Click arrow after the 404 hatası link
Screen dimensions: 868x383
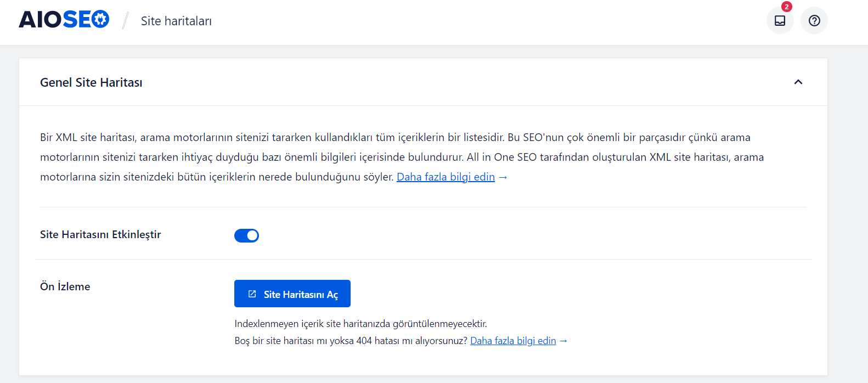point(563,341)
